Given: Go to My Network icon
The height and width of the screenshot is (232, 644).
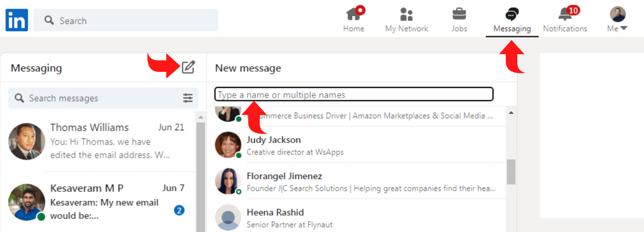Looking at the screenshot, I should (x=406, y=15).
